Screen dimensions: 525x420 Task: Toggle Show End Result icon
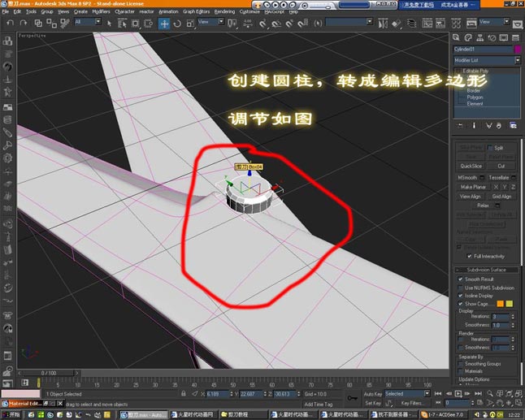[x=474, y=125]
